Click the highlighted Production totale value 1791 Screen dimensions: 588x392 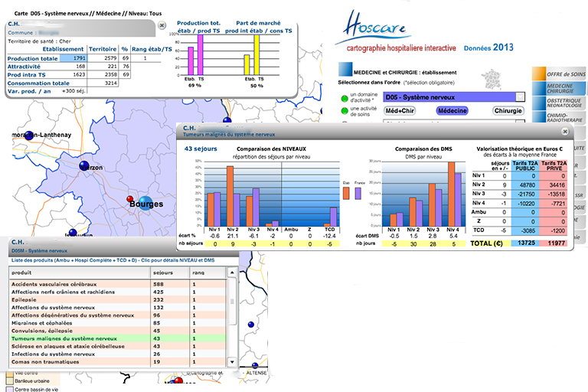(x=74, y=58)
